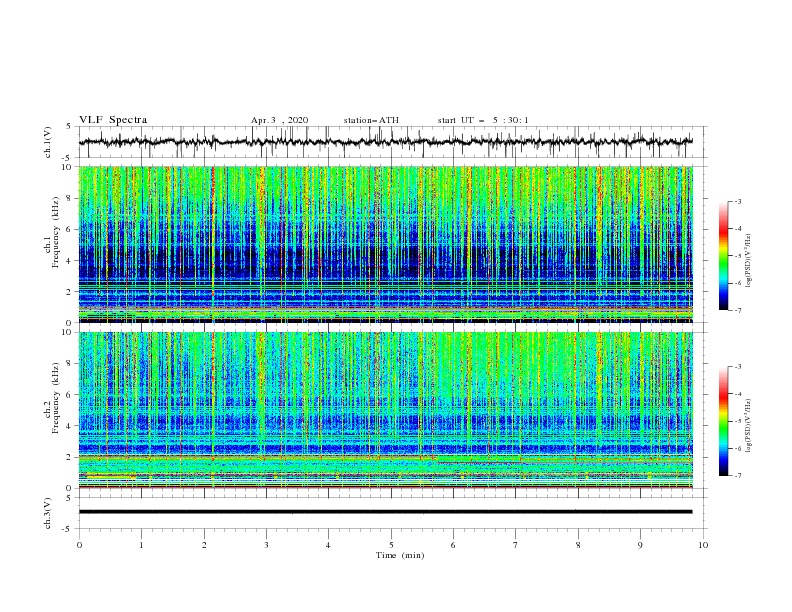Click the ch.1 colorbar 'log(PSD)(V²/Hz)' label
The height and width of the screenshot is (612, 792).
[749, 261]
